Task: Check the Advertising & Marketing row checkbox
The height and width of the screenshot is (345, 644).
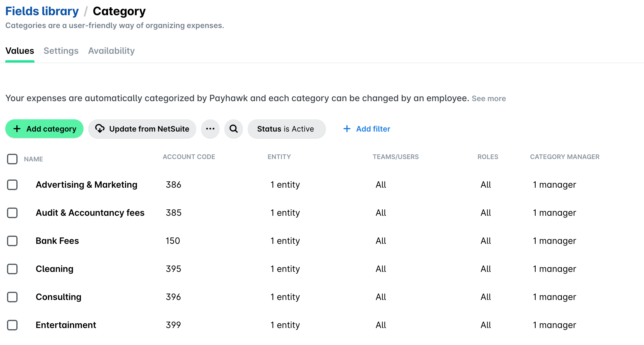Action: pos(12,185)
